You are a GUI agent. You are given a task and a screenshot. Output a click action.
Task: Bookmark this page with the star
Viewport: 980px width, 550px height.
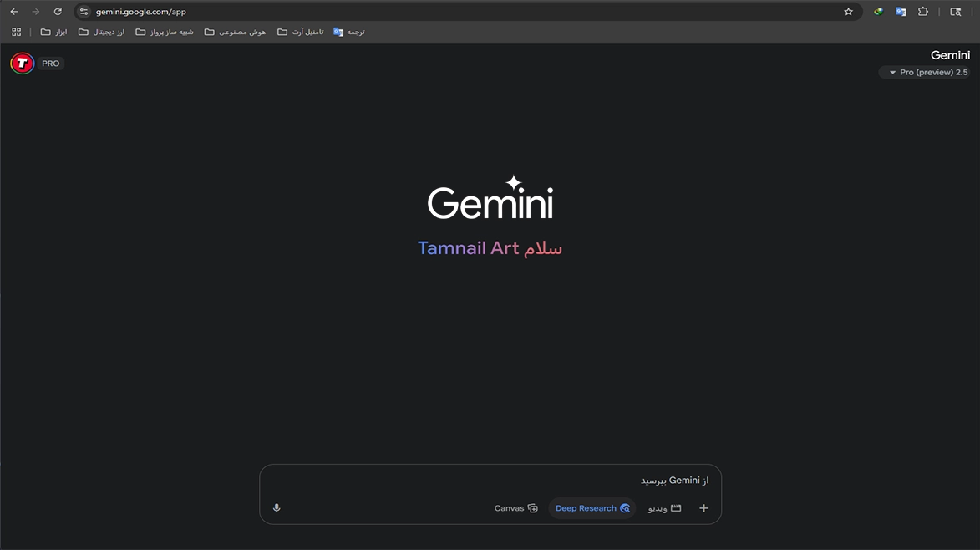point(848,11)
